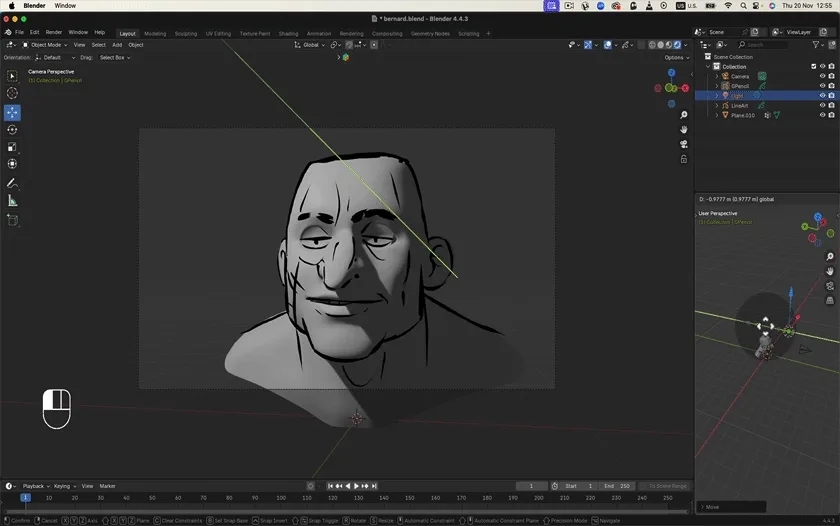
Task: Click the Playback button in the timeline
Action: [35, 486]
